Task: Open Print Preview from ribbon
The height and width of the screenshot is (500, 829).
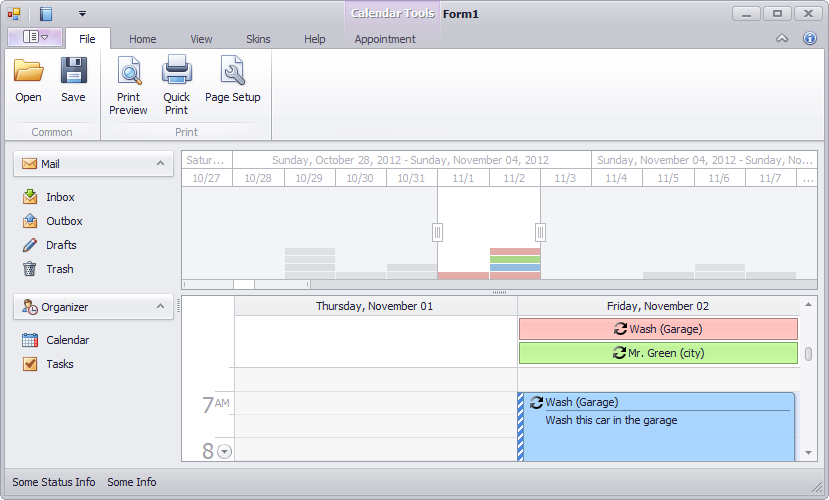Action: (128, 86)
